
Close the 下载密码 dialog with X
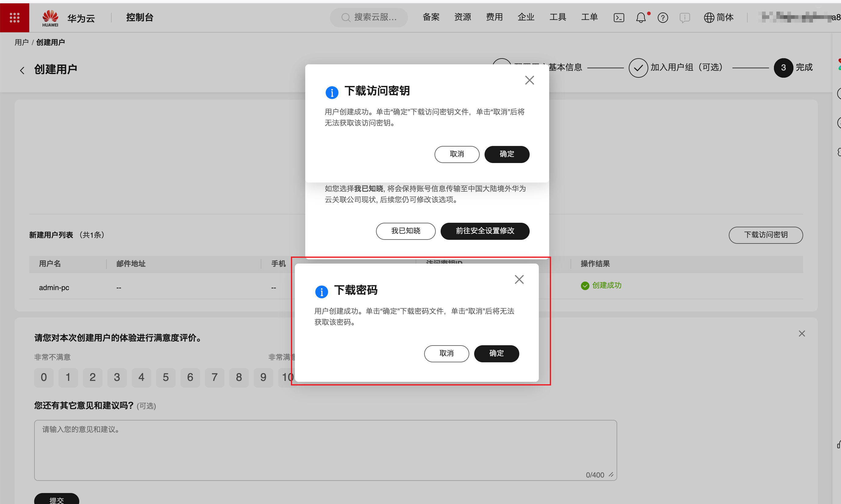coord(519,279)
